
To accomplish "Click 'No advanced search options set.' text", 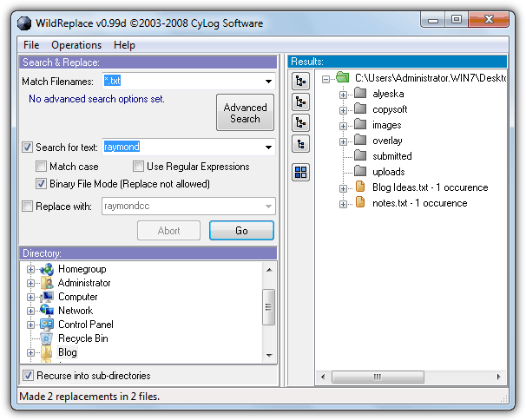I will pos(96,99).
